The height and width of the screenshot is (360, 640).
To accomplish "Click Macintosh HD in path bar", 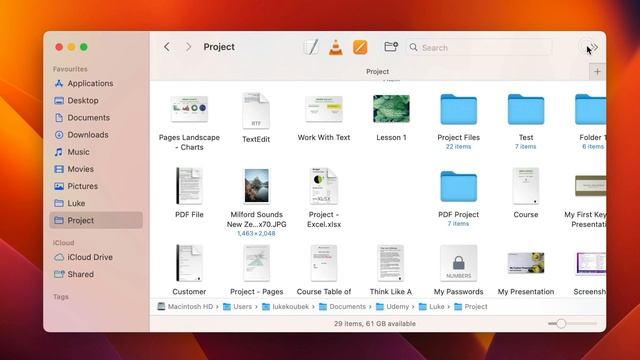I will tap(186, 307).
